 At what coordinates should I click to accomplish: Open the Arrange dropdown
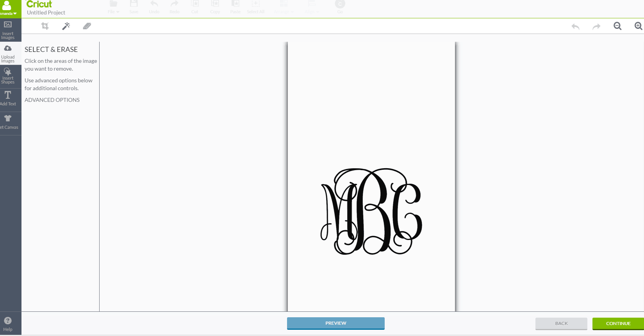(284, 7)
